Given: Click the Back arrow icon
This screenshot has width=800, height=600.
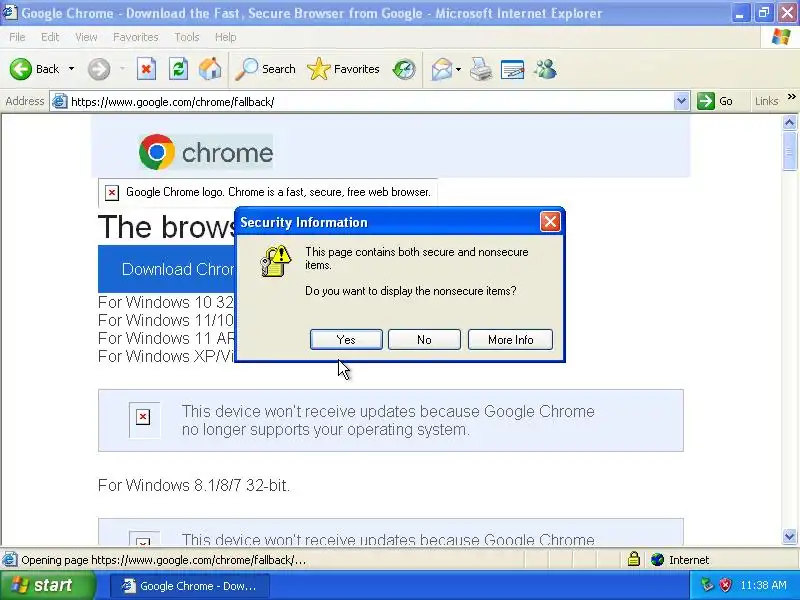Looking at the screenshot, I should coord(20,69).
